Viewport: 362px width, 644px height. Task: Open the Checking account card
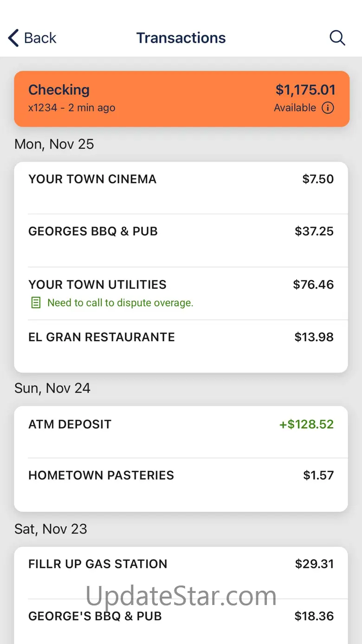[181, 98]
